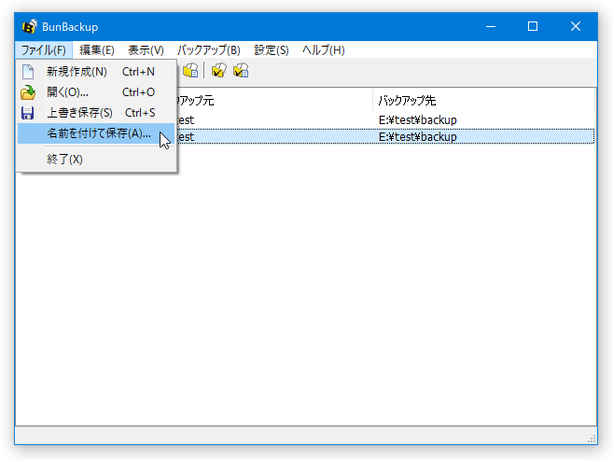Maximize the BunBackup window
This screenshot has height=460, width=613.
tap(532, 27)
